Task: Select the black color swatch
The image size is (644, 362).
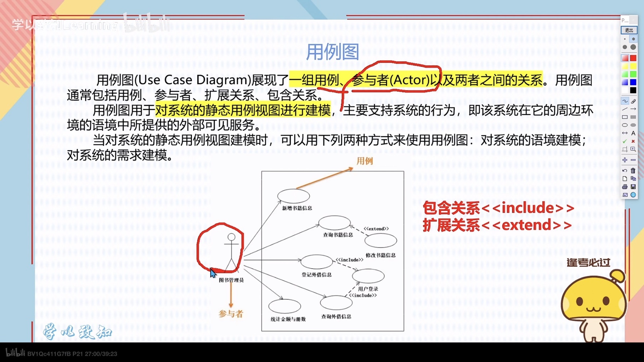Action: click(633, 90)
